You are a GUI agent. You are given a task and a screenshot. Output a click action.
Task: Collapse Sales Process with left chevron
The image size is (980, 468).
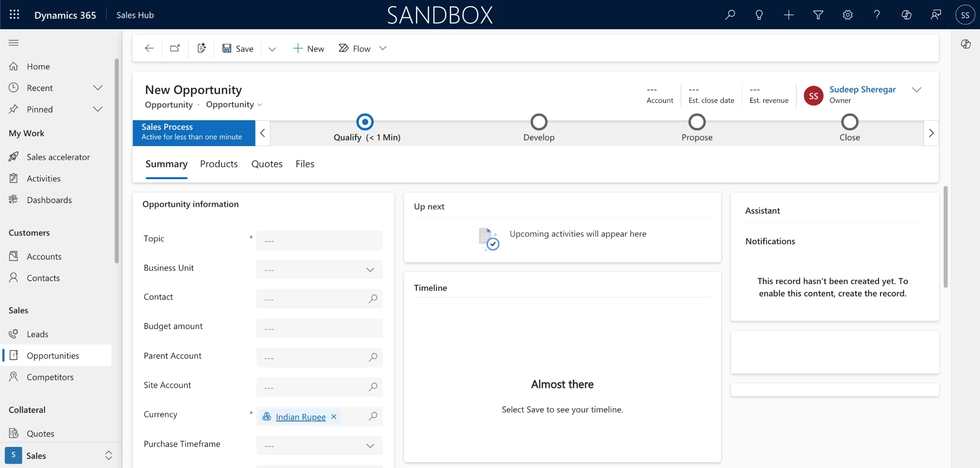(262, 133)
